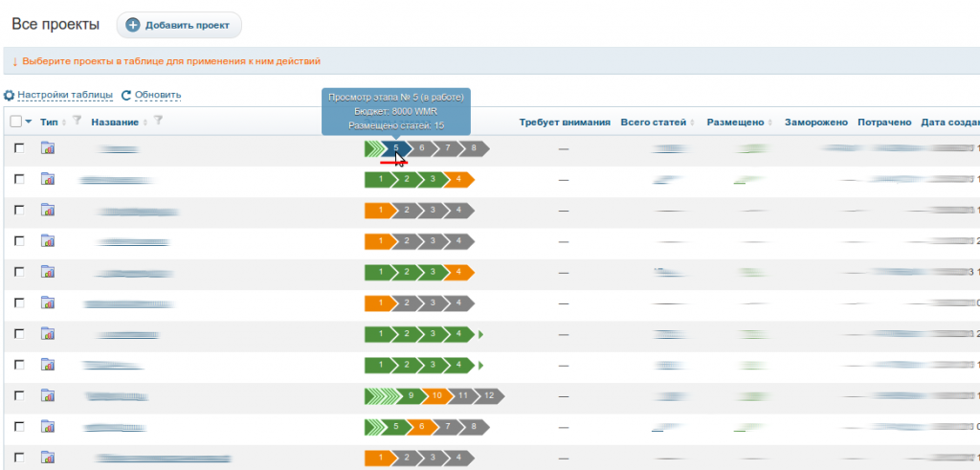980x470 pixels.
Task: Select orange stage 10 chevron
Action: coord(436,395)
